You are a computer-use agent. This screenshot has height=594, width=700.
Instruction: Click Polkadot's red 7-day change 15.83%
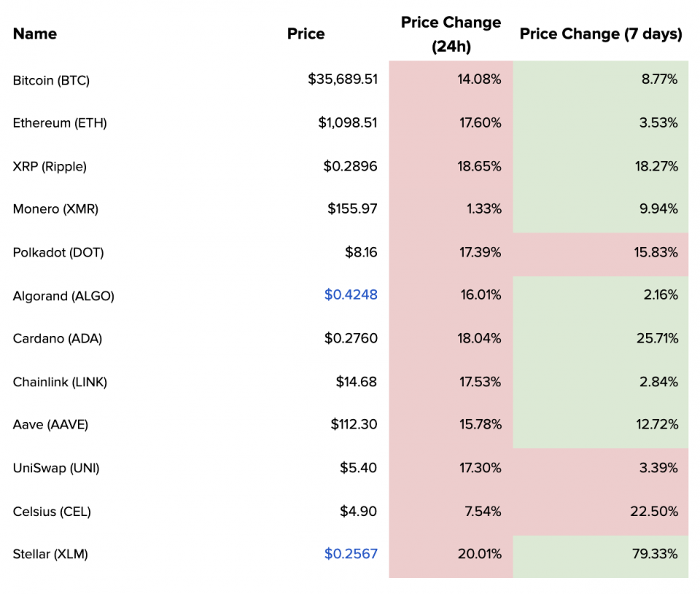point(654,252)
